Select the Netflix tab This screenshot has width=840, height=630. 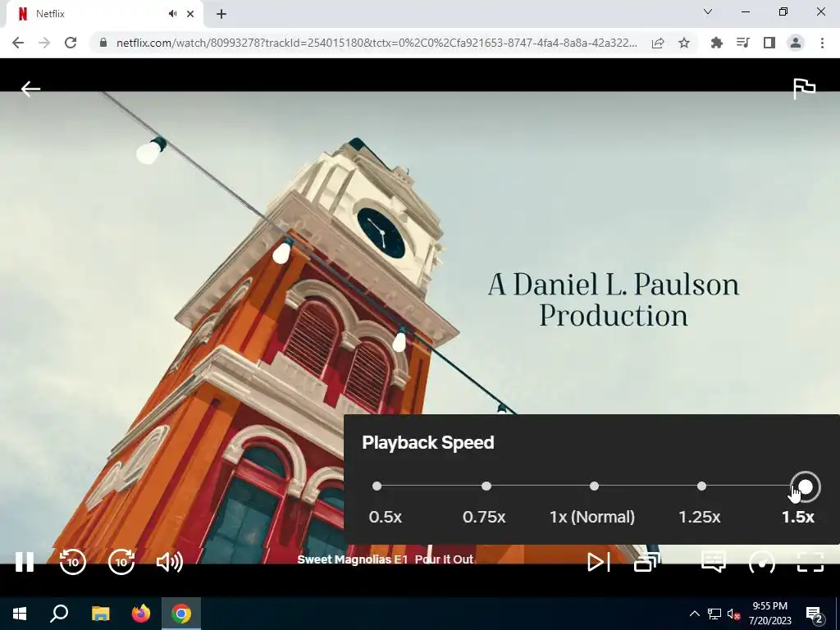tap(104, 14)
